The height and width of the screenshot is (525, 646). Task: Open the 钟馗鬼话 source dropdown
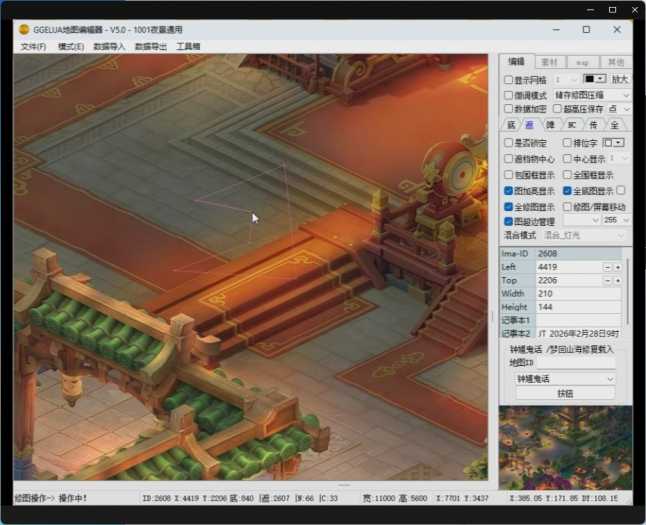tap(565, 379)
